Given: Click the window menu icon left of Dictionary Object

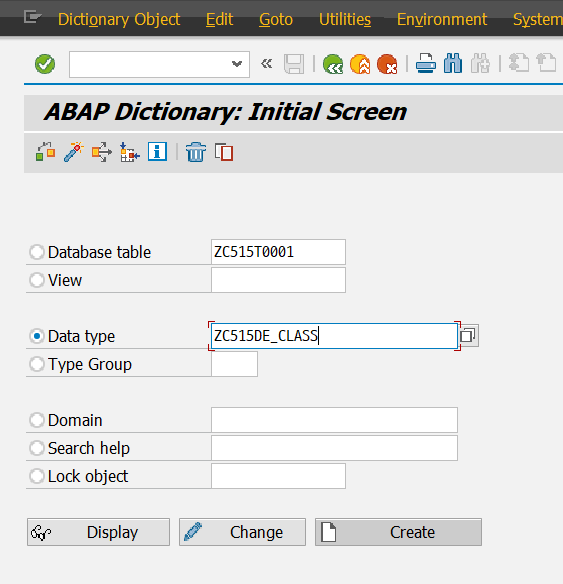Looking at the screenshot, I should click(x=32, y=17).
